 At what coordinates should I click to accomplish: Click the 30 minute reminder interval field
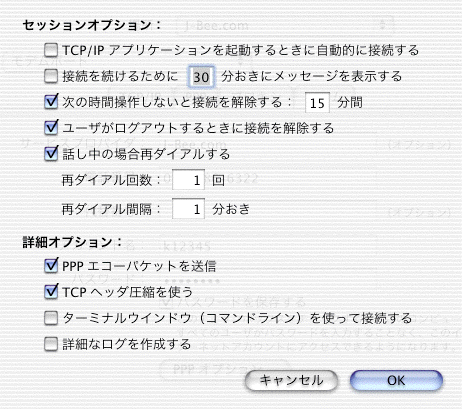pyautogui.click(x=201, y=77)
